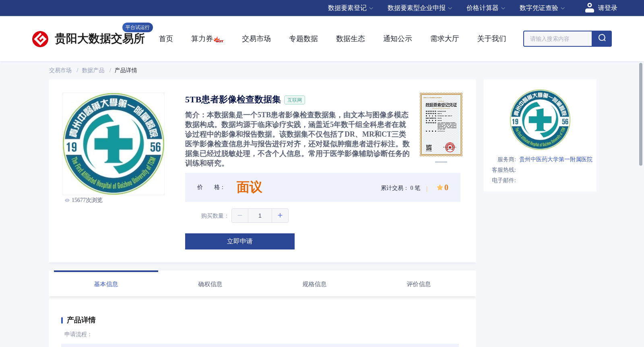Focus the search content input field

click(x=558, y=39)
